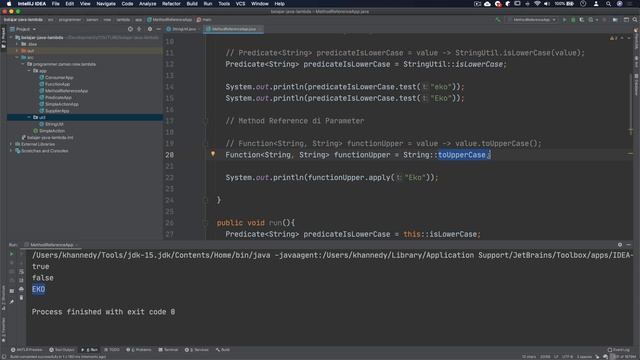Click the Run tool window button
The width and height of the screenshot is (640, 360).
pyautogui.click(x=90, y=350)
